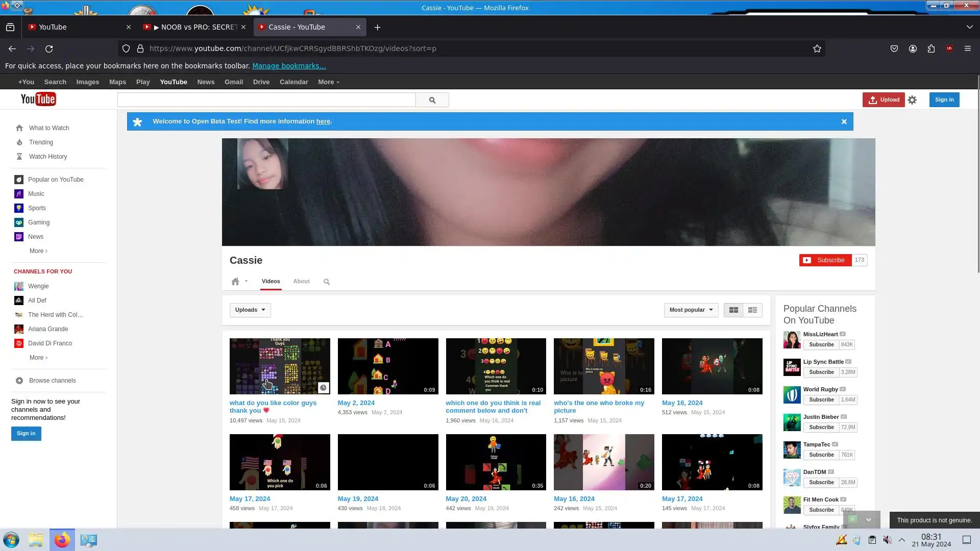
Task: Expand the More menu in Google bar
Action: 328,82
